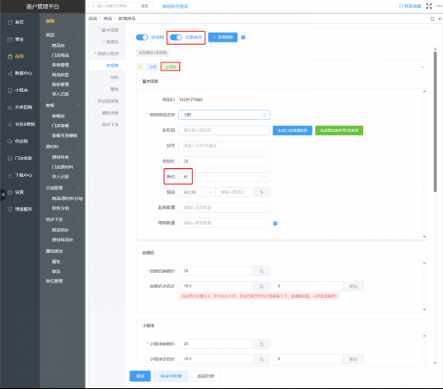This screenshot has height=389, width=443.
Task: Click the blue button to the right of the two toggles
Action: 223,37
